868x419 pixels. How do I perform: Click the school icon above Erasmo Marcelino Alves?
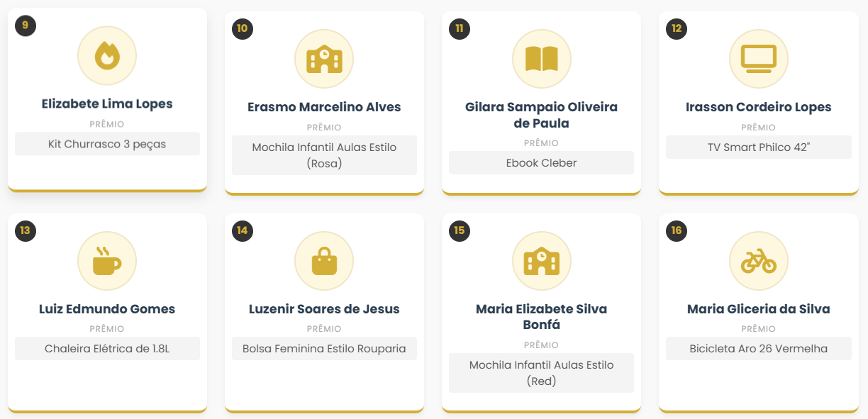(x=324, y=59)
